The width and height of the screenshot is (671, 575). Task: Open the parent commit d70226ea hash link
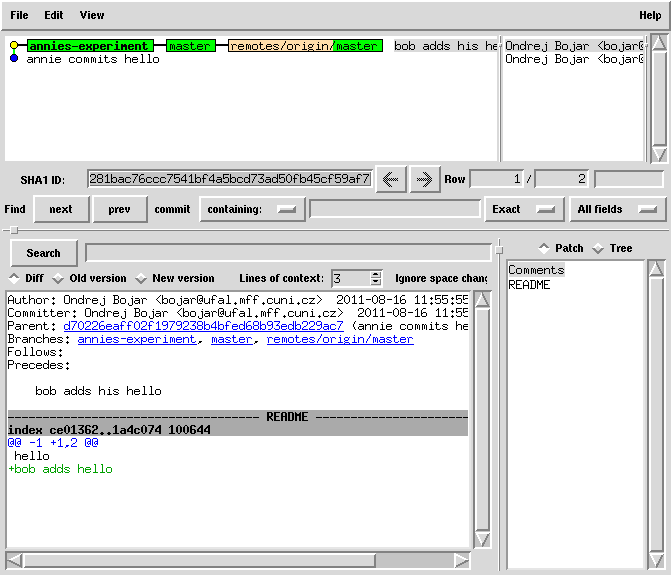(x=203, y=326)
